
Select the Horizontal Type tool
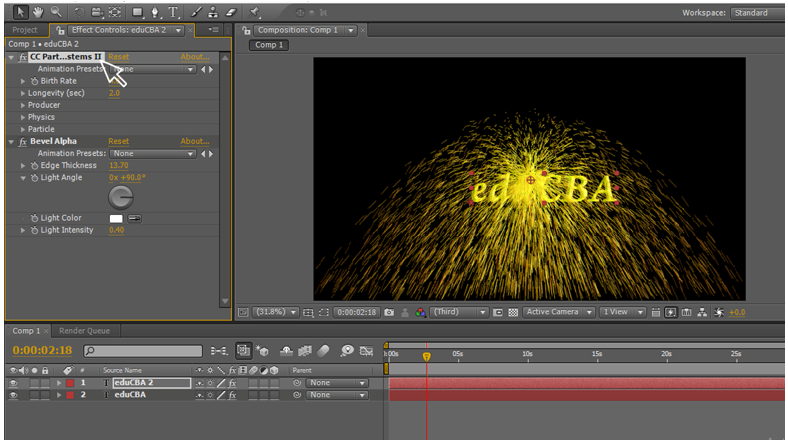173,12
